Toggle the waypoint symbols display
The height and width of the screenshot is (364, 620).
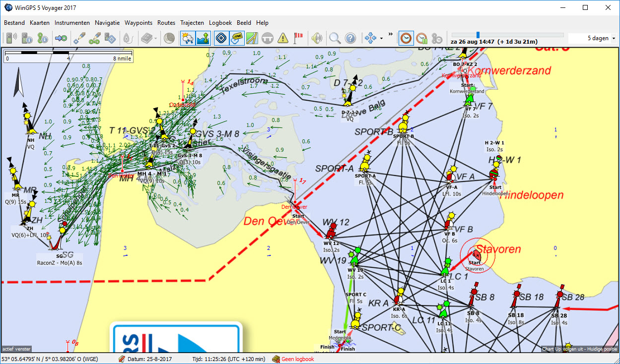point(222,38)
